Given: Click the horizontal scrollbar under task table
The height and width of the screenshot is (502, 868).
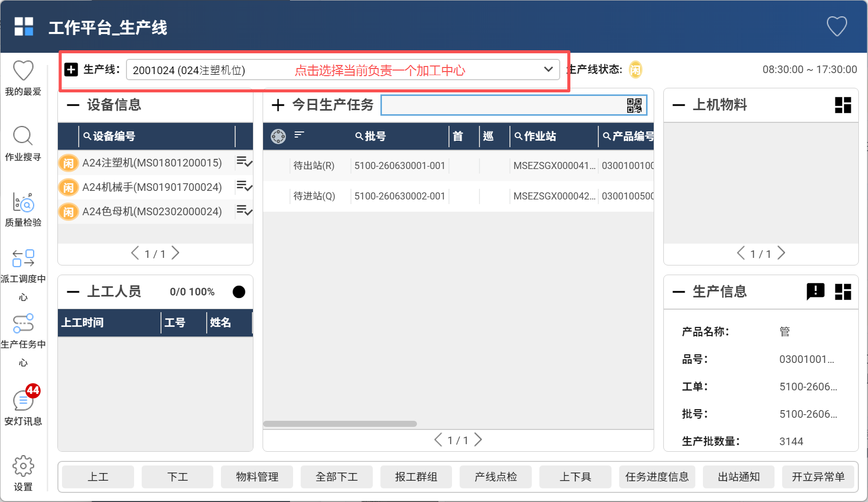Looking at the screenshot, I should pyautogui.click(x=340, y=423).
